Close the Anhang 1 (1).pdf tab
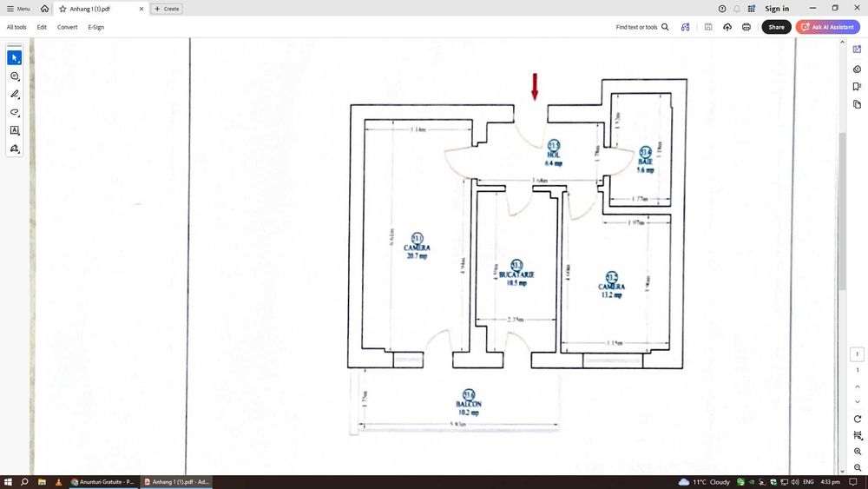868x489 pixels. 141,9
